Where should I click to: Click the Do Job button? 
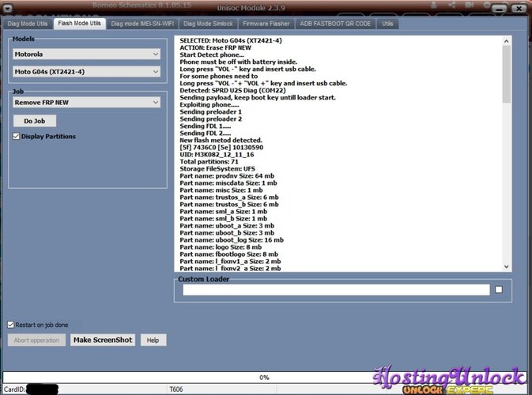coord(35,121)
